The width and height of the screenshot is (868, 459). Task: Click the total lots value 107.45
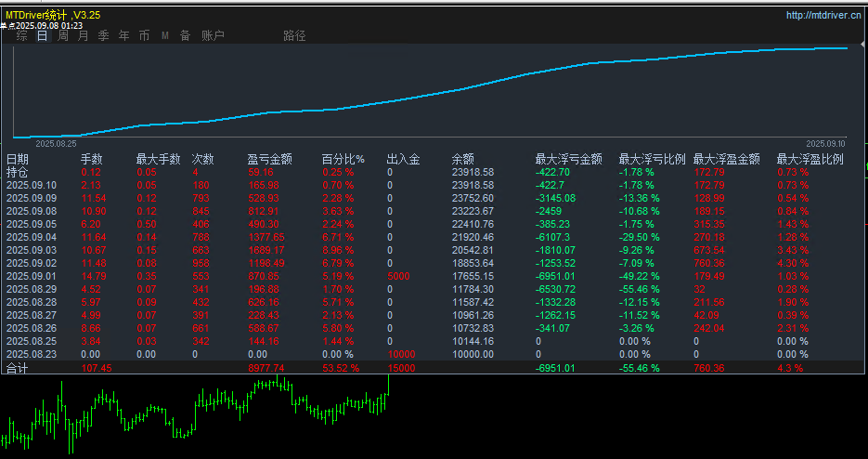coord(97,368)
